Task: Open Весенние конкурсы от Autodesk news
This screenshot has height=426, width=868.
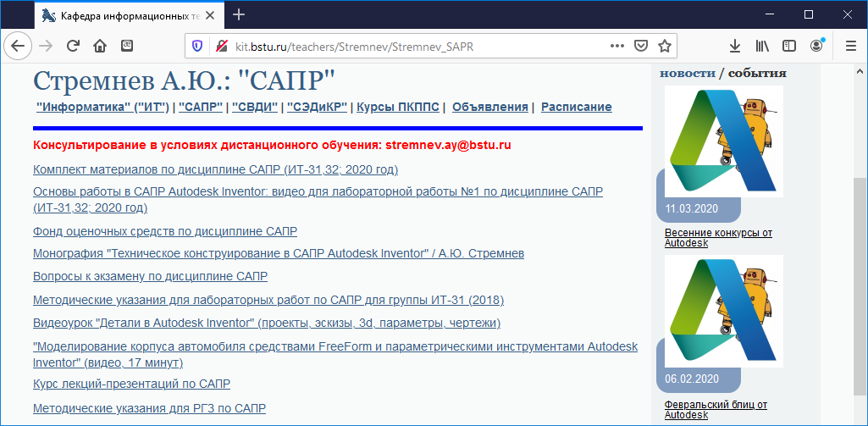Action: 718,238
